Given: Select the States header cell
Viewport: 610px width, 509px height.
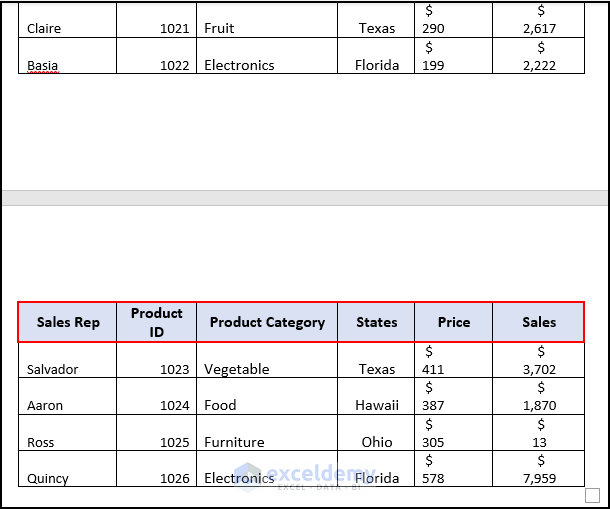Looking at the screenshot, I should tap(376, 322).
